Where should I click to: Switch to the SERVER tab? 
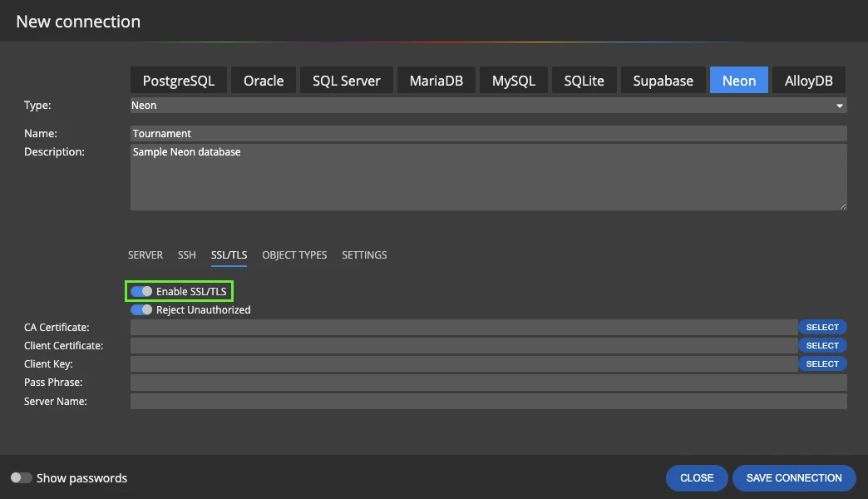click(145, 254)
